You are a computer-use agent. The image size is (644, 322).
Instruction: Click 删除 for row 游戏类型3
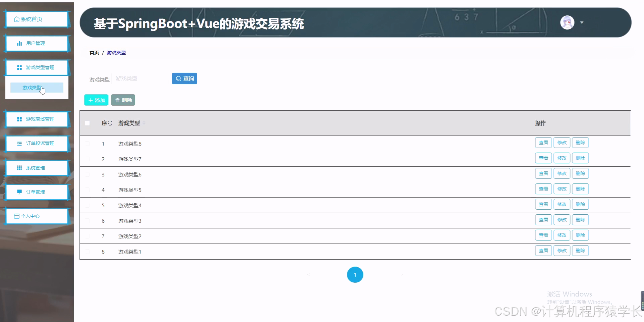580,220
